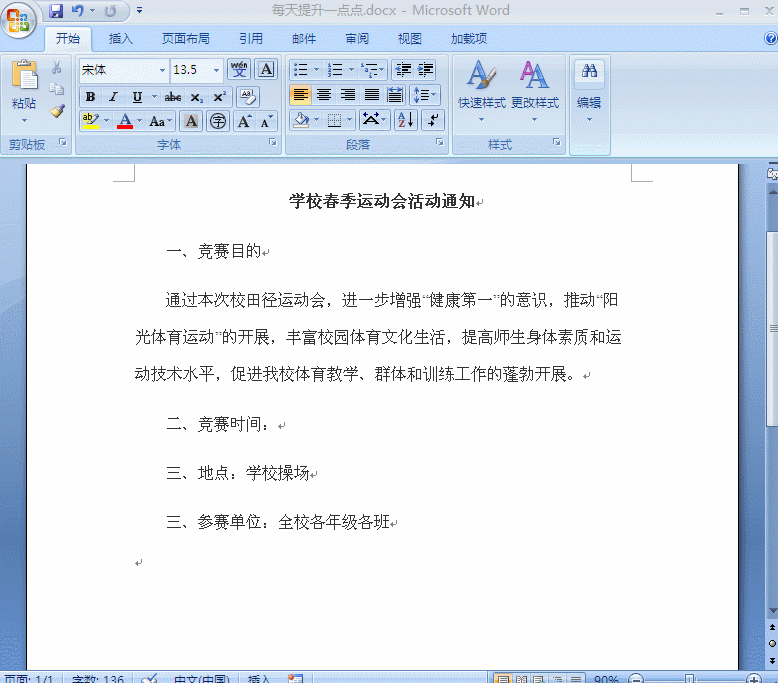
Task: Align text right
Action: point(348,95)
